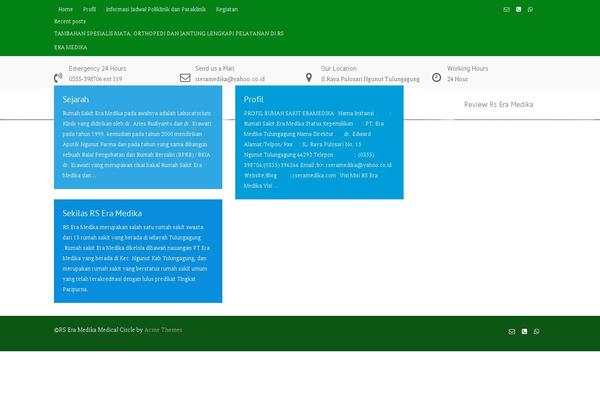Click the Review Rs Era Medika heading

point(498,104)
